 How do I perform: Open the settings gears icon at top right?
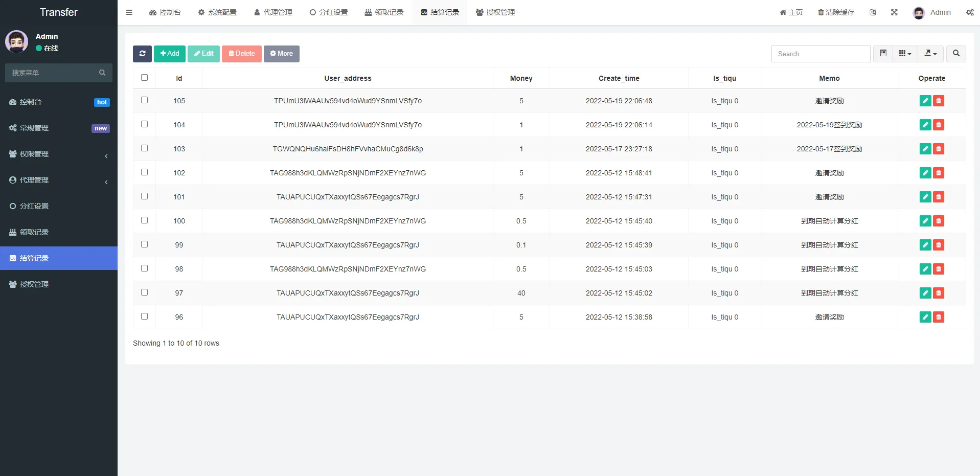(x=970, y=12)
